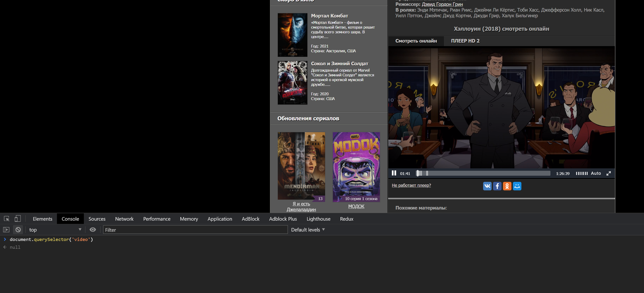644x293 pixels.
Task: Select the null console result
Action: pos(15,247)
